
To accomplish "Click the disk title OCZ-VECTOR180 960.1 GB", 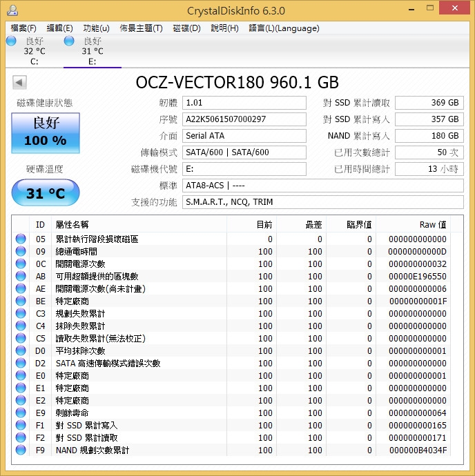I will [x=237, y=82].
